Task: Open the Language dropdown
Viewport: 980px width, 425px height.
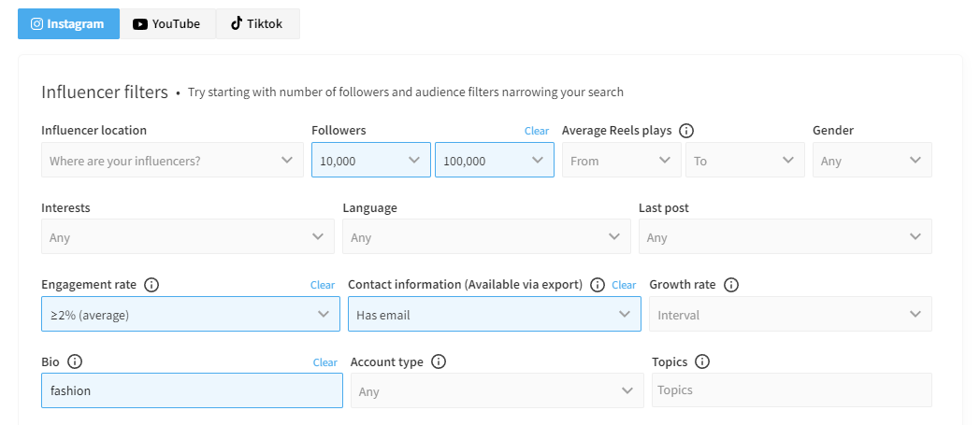Action: pyautogui.click(x=486, y=237)
